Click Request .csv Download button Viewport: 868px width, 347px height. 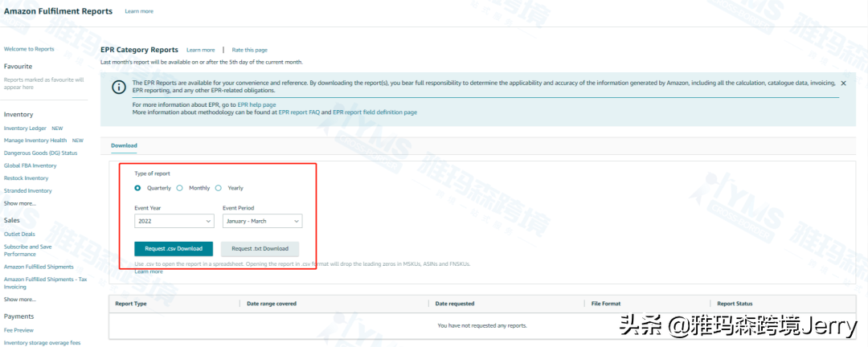(174, 249)
